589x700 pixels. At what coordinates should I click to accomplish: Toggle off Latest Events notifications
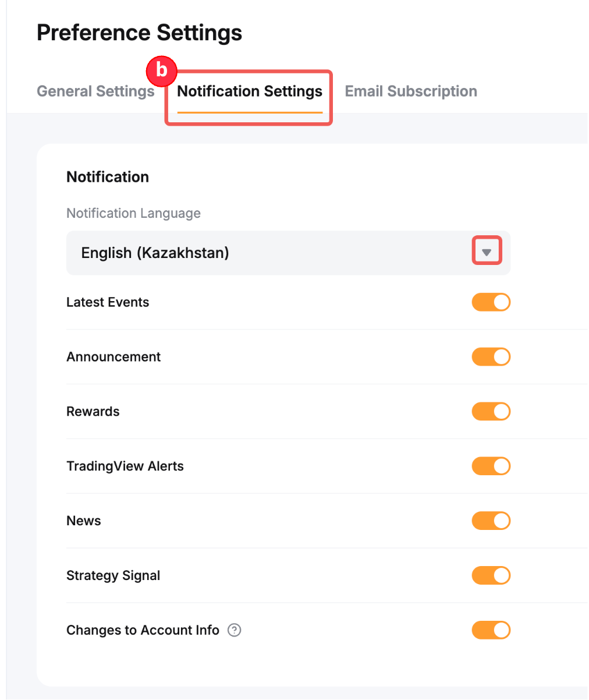click(491, 302)
